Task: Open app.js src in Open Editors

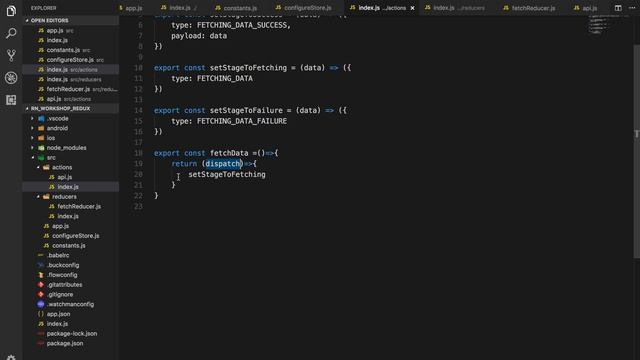Action: click(x=71, y=31)
